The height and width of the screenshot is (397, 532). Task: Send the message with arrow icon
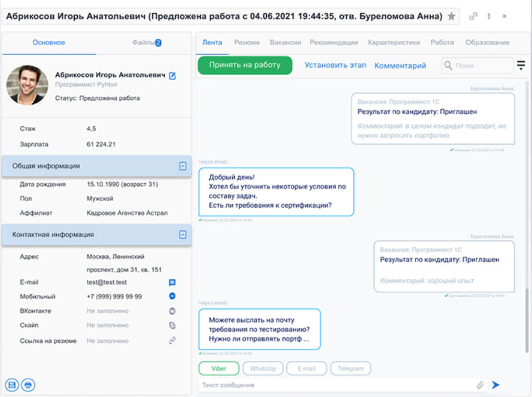(496, 385)
